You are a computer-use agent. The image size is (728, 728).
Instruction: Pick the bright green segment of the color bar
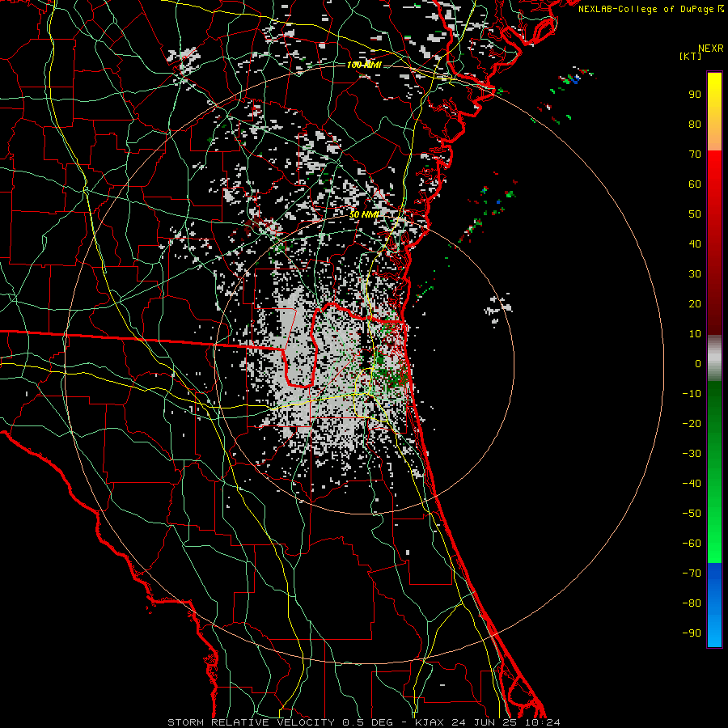(x=714, y=534)
